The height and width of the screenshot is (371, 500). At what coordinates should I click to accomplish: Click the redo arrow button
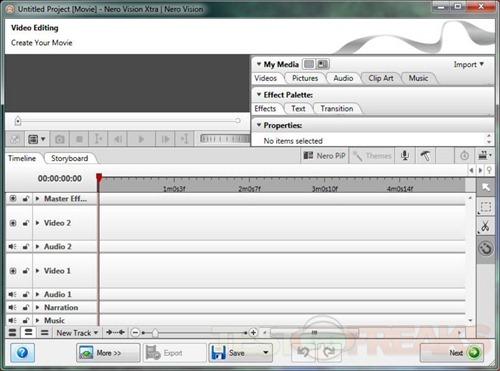pyautogui.click(x=329, y=353)
